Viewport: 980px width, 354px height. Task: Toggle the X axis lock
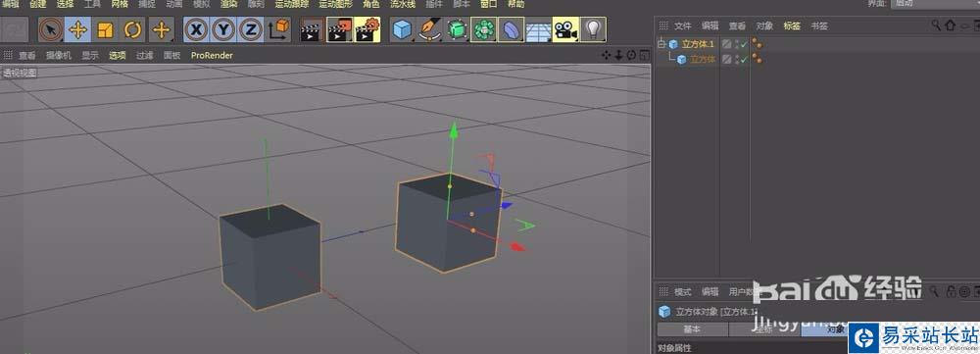click(197, 29)
